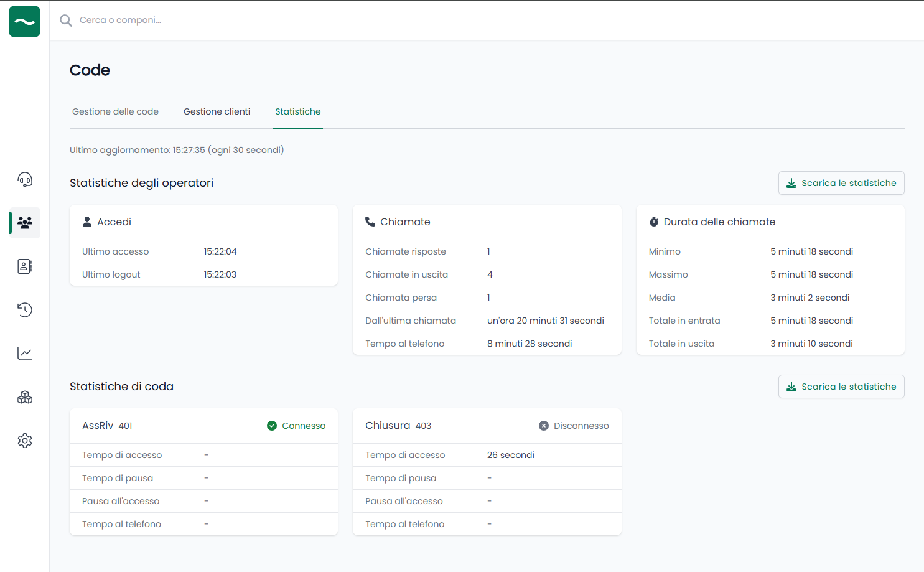Viewport: 924px width, 572px height.
Task: Open call history clock icon
Action: (x=25, y=310)
